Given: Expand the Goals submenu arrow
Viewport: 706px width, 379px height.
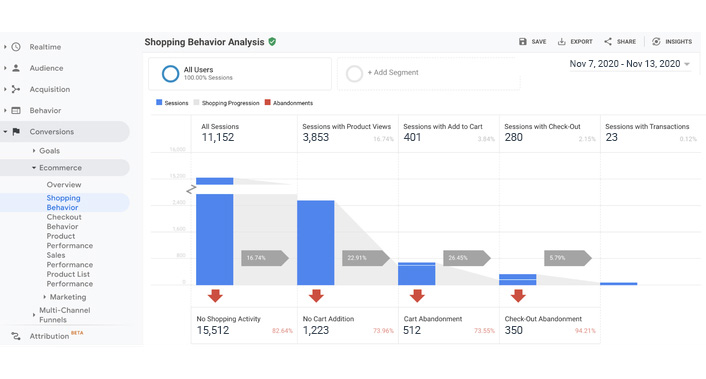Looking at the screenshot, I should (34, 151).
